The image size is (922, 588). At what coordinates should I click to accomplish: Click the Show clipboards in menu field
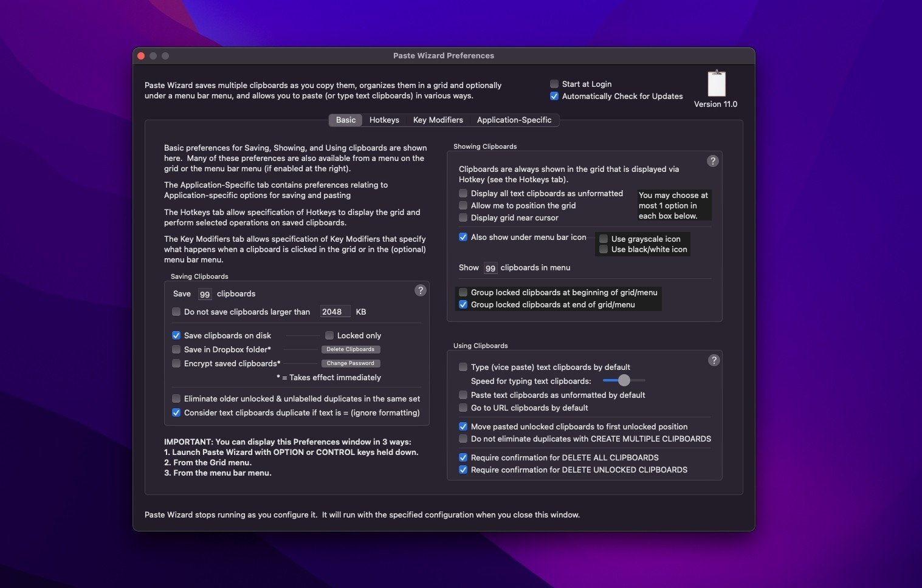click(490, 268)
